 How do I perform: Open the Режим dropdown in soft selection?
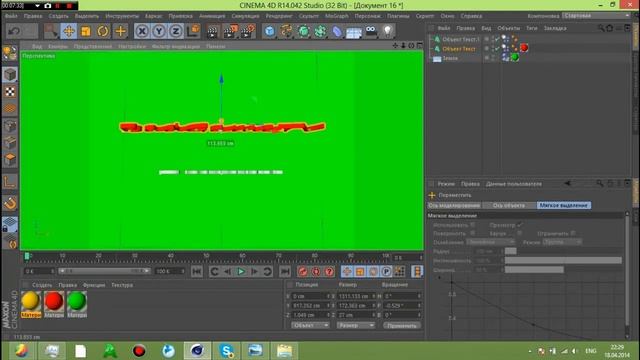tap(562, 242)
